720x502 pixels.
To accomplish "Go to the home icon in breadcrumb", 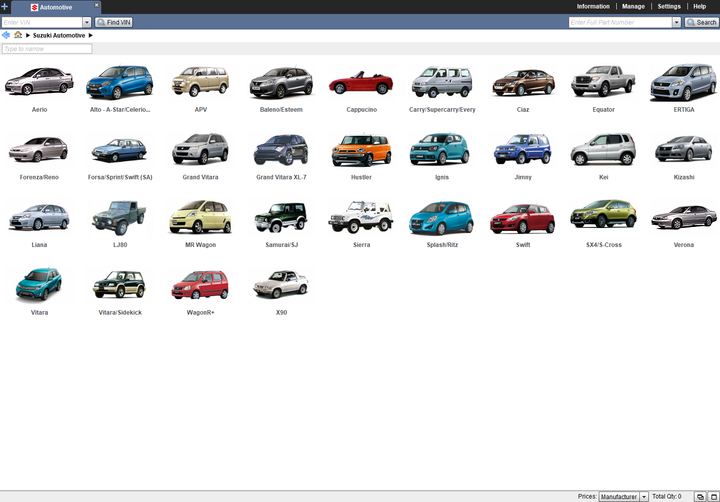I will click(18, 35).
